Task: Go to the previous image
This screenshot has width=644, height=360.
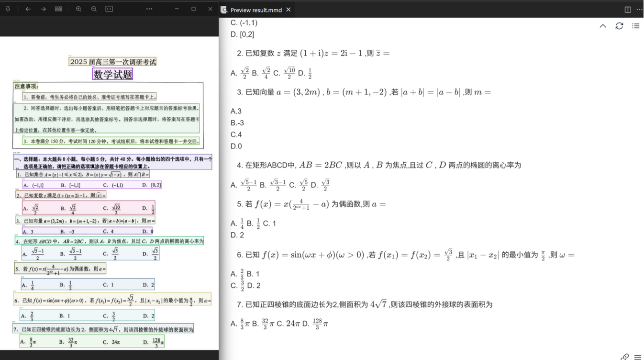Action: point(28,9)
